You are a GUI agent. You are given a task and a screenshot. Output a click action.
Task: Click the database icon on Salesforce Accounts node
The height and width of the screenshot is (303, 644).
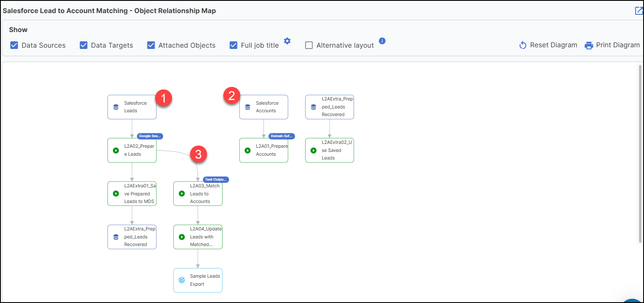[x=247, y=106]
